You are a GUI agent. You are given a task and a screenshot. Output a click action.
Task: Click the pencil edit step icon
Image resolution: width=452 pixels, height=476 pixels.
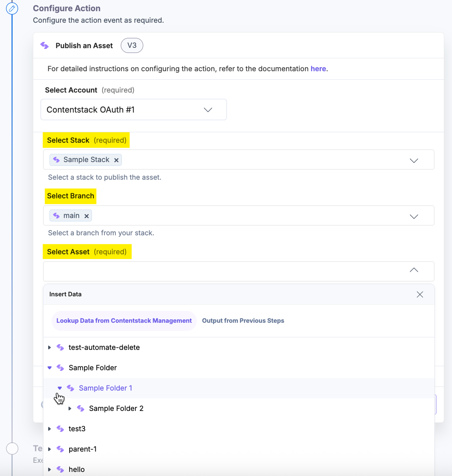(x=12, y=8)
